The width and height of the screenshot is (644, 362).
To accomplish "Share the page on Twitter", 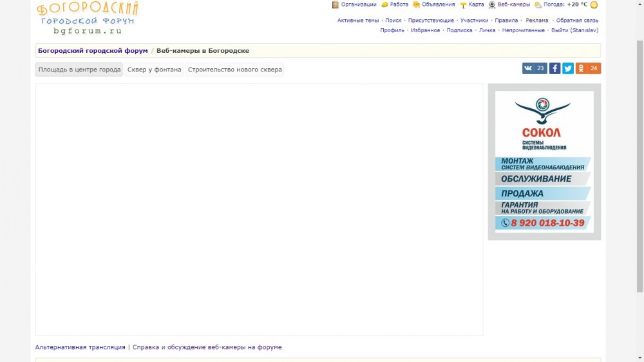I will point(568,68).
